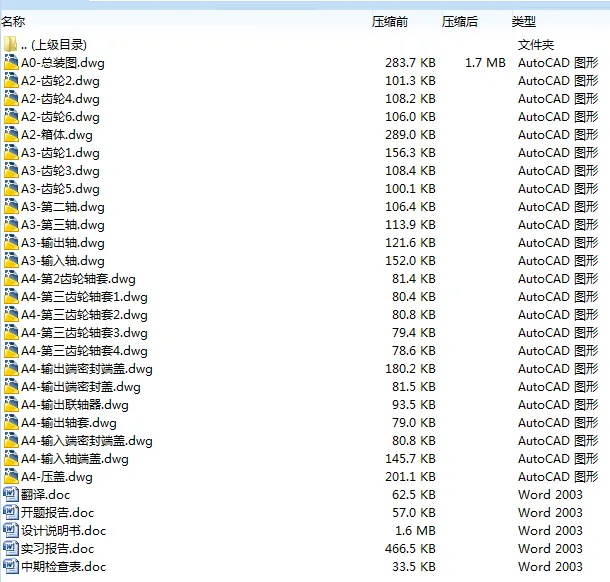This screenshot has height=582, width=610.
Task: Click the 121.6 KB size value
Action: point(410,242)
